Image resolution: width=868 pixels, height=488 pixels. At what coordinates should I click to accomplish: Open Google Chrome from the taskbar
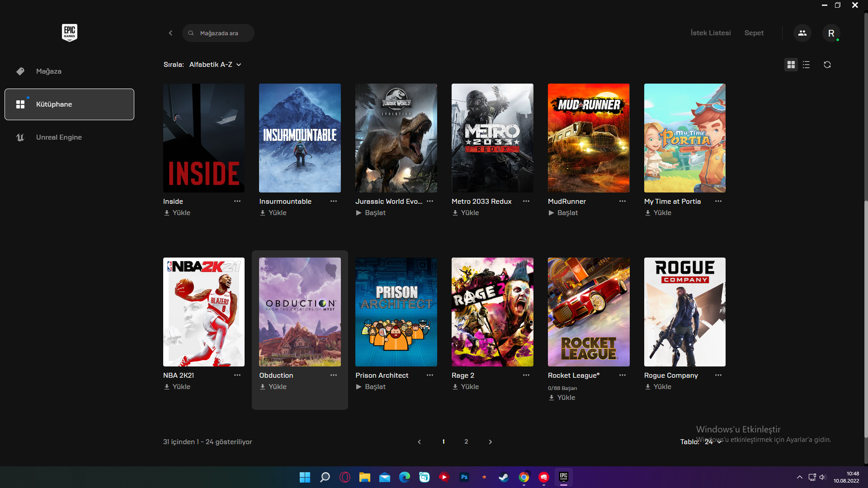(524, 477)
